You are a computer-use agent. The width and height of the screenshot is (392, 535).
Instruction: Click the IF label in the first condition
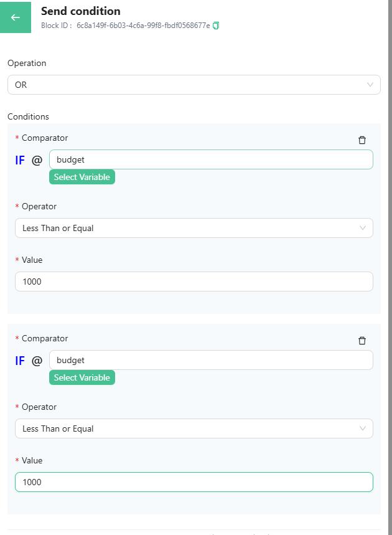(20, 160)
